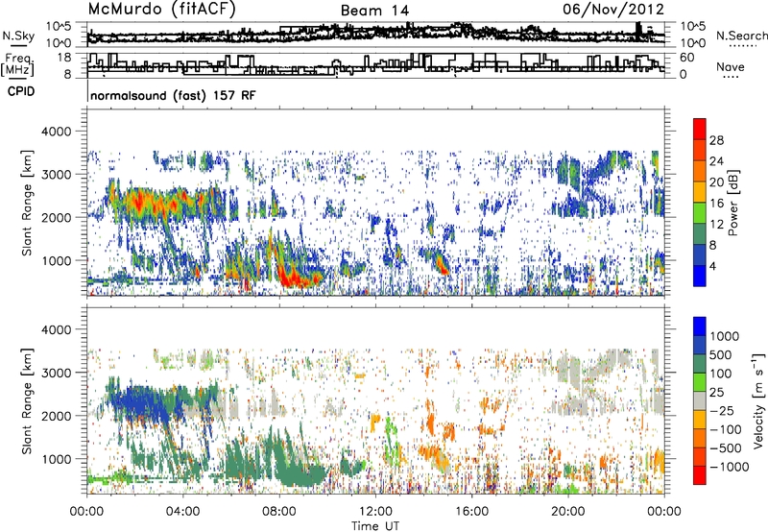Click the 20 dB colorbar tick

(x=716, y=182)
